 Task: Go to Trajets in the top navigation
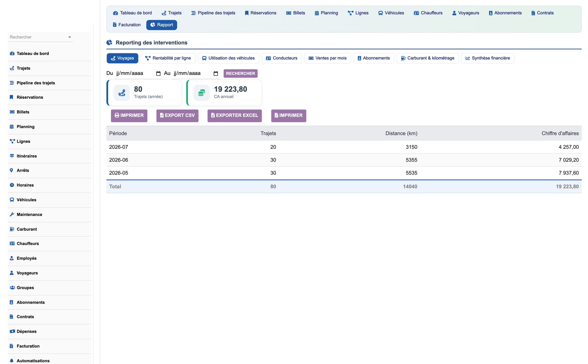[172, 13]
